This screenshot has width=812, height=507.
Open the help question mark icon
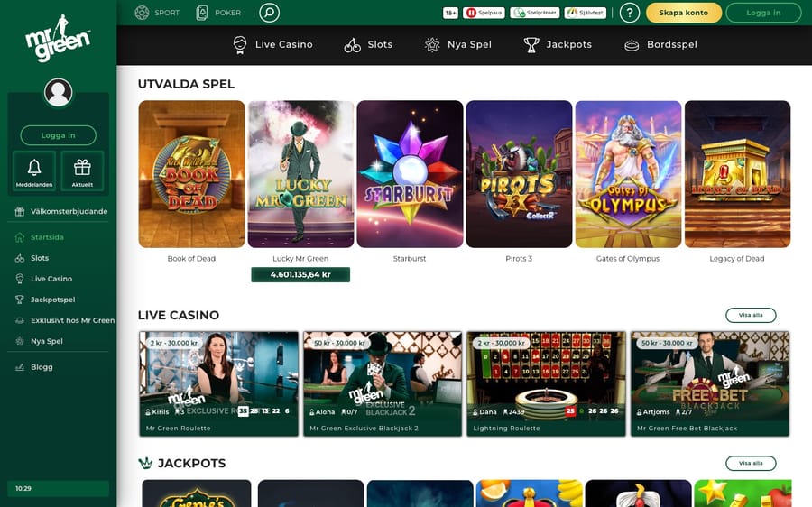click(x=629, y=13)
